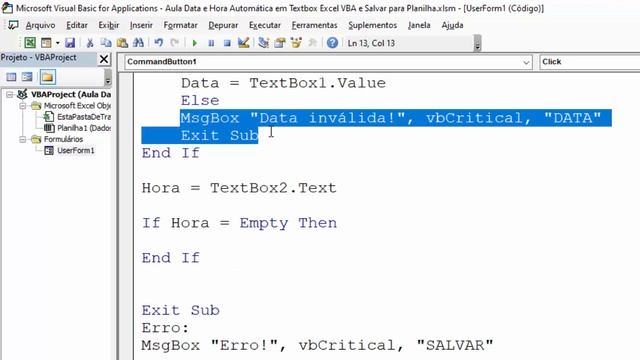
Task: Expand standard toolbar options arrow
Action: point(477,43)
